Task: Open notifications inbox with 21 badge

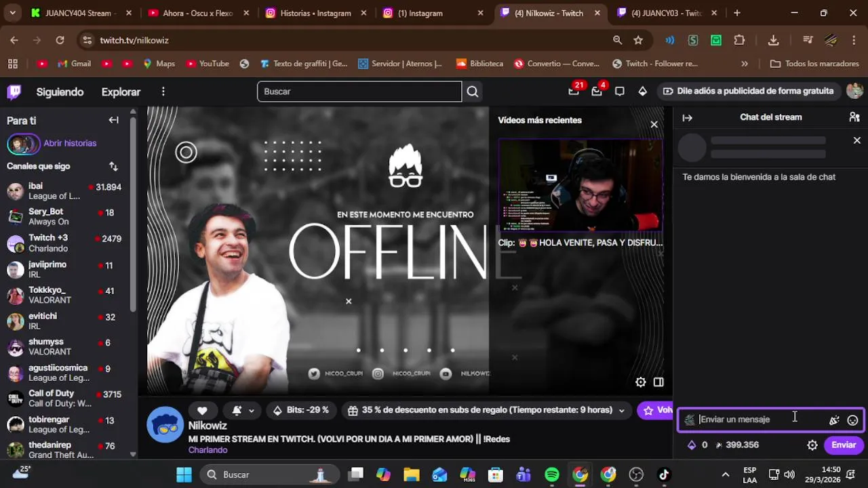Action: (574, 91)
